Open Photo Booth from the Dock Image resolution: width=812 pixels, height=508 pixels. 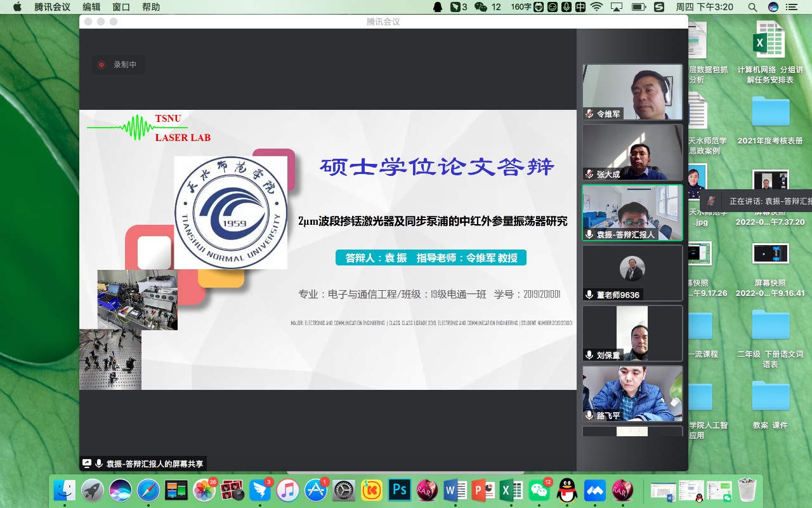pos(233,490)
